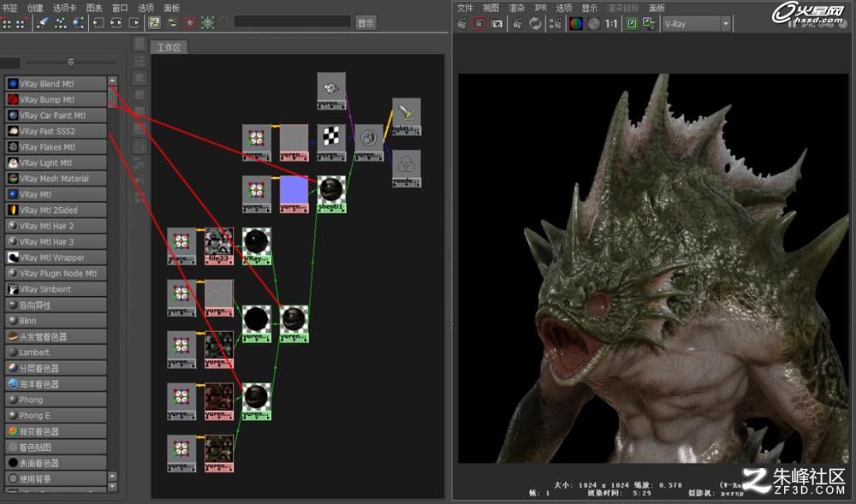Create a Phong E material
This screenshot has width=856, height=504.
(56, 415)
